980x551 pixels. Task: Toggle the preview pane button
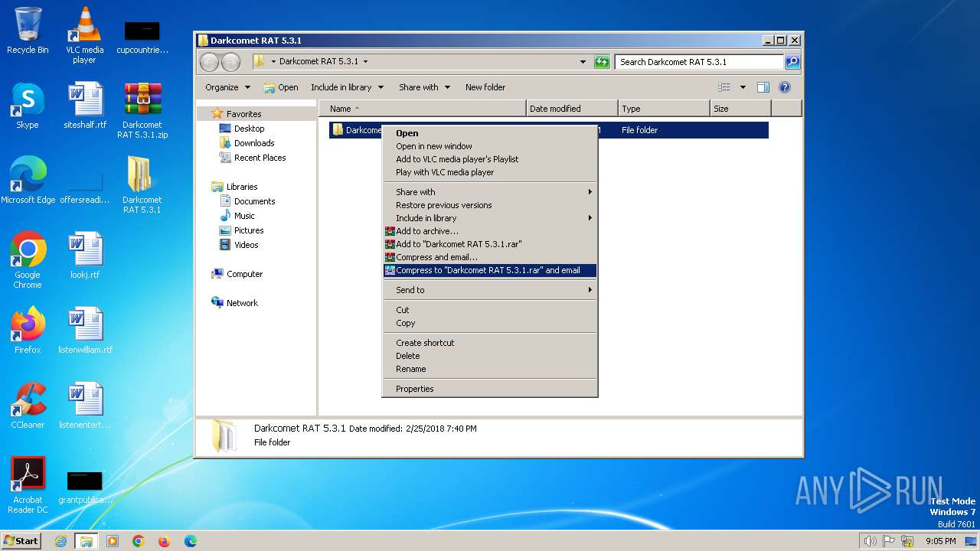(763, 87)
